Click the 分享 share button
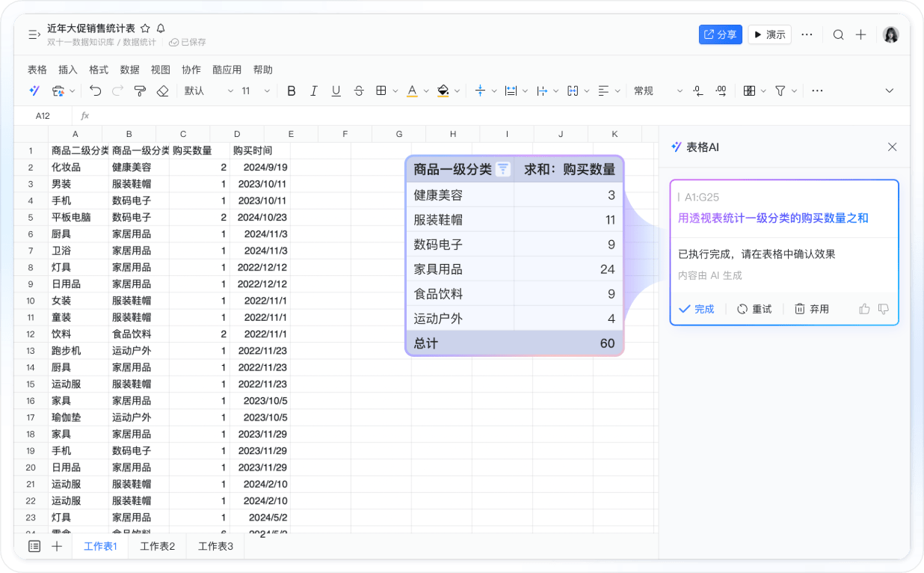Screen dimensions: 924x573 (721, 34)
